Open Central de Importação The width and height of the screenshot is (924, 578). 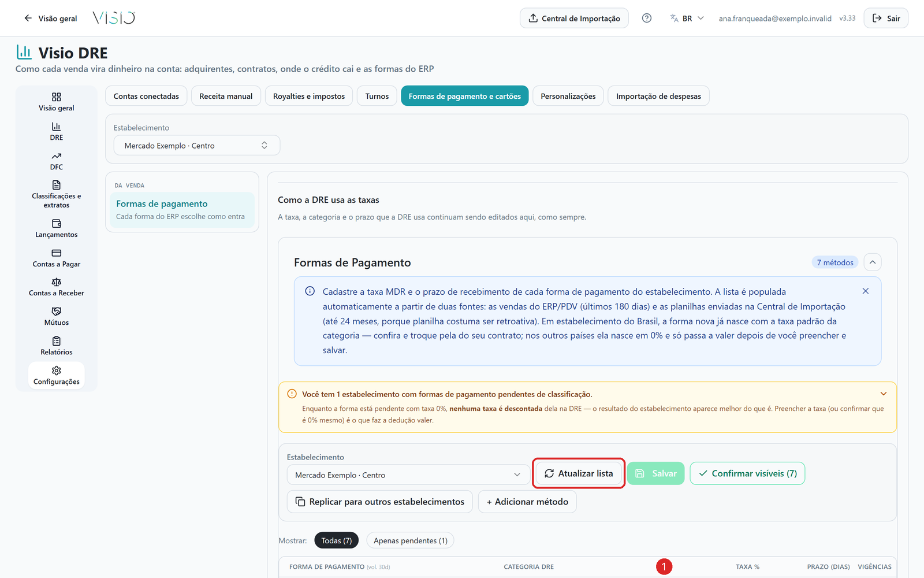point(574,18)
